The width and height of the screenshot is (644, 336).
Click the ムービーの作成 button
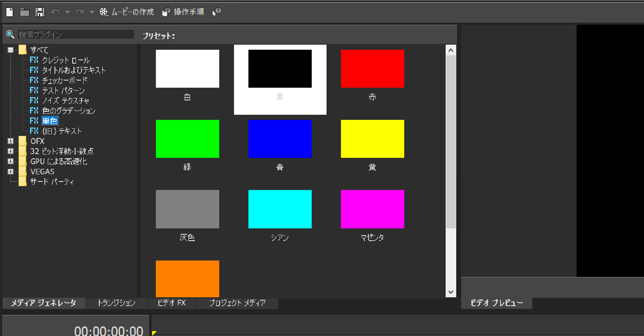tap(126, 12)
